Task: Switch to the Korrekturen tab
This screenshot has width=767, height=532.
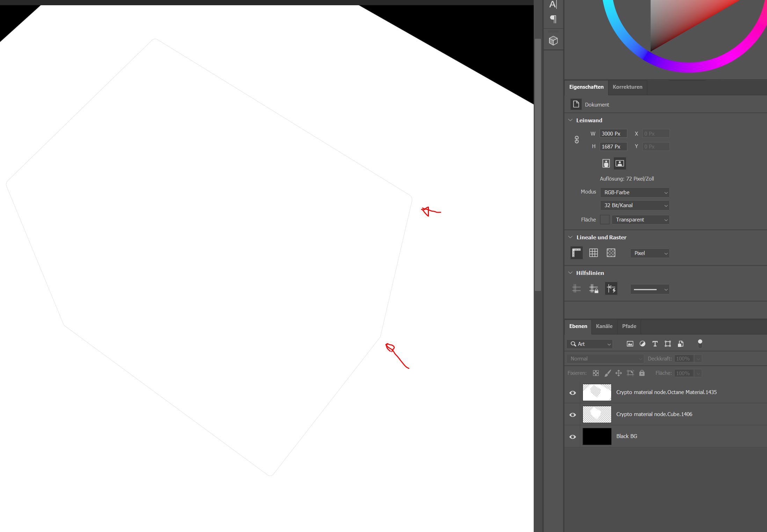Action: pyautogui.click(x=627, y=87)
